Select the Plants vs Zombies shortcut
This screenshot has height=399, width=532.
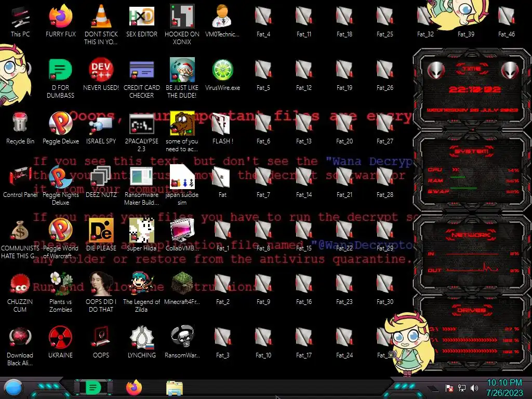tap(61, 292)
